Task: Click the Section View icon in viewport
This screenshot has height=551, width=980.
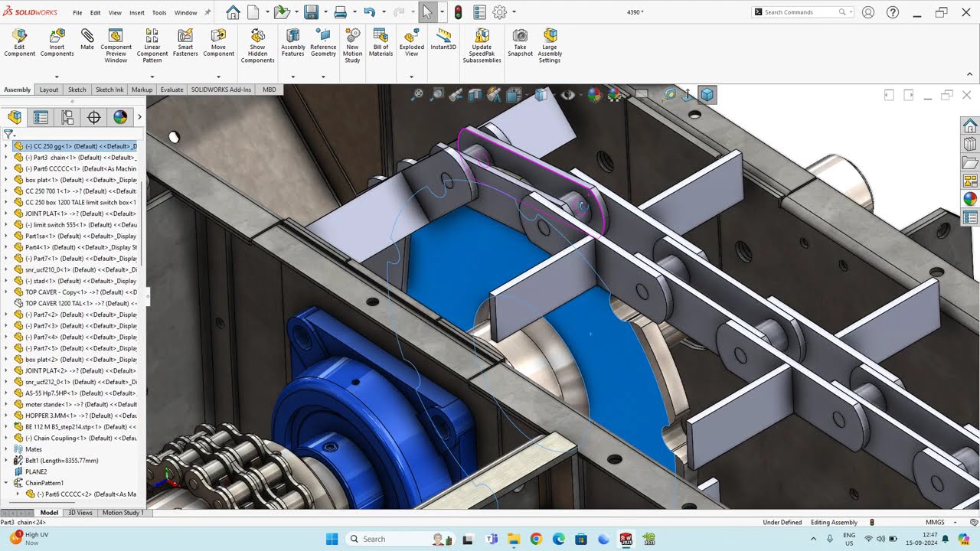Action: [475, 95]
